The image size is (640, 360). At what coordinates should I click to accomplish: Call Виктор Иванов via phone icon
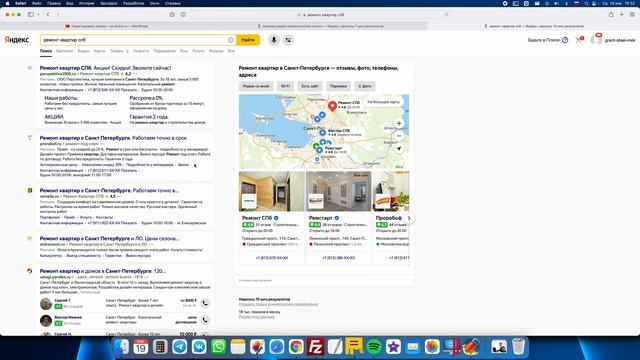point(205,320)
